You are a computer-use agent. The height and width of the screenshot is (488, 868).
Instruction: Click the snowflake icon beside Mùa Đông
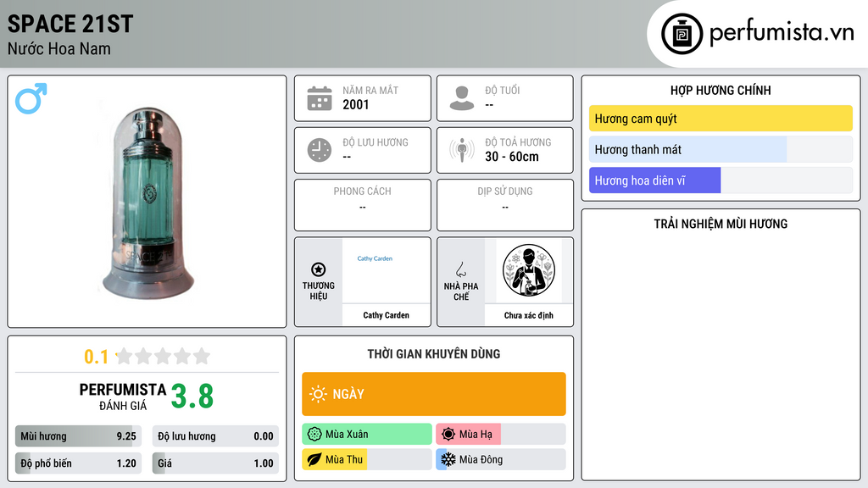tap(448, 459)
